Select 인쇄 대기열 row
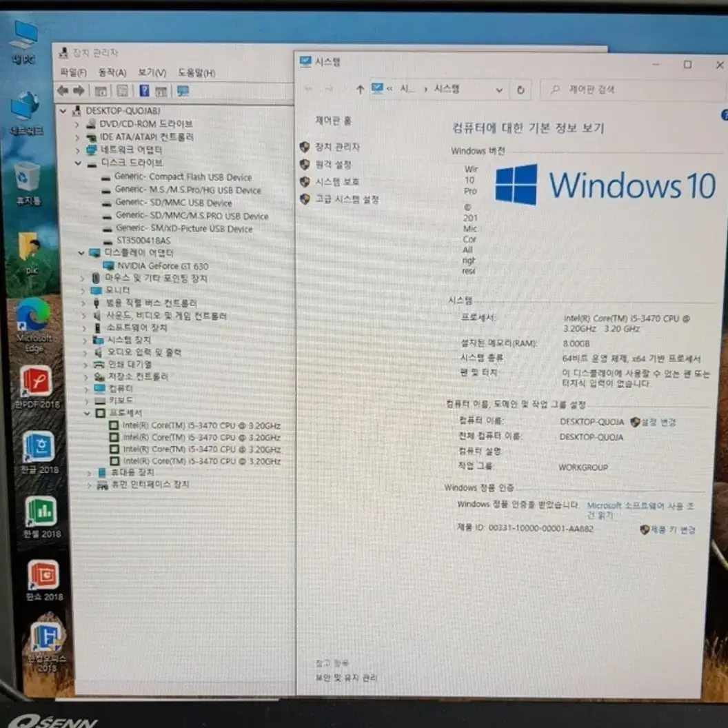This screenshot has width=728, height=728. coord(130,365)
